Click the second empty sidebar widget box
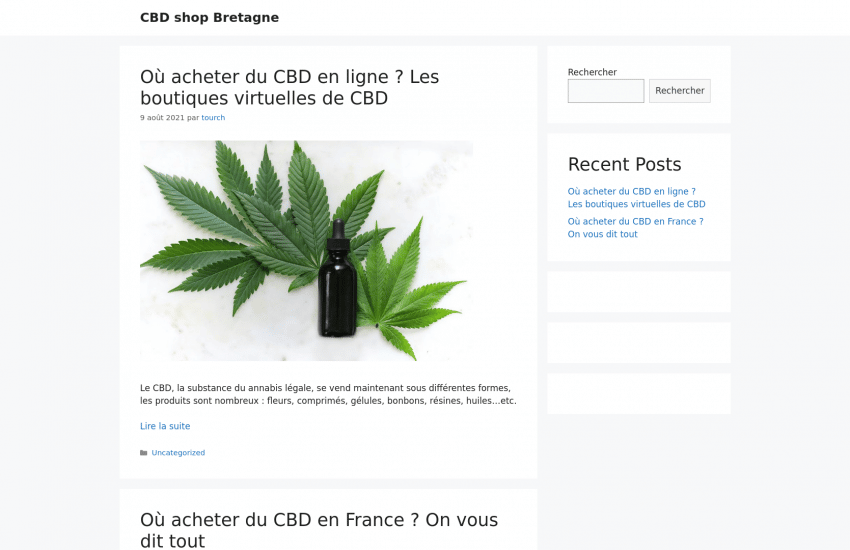The image size is (850, 550). point(639,343)
